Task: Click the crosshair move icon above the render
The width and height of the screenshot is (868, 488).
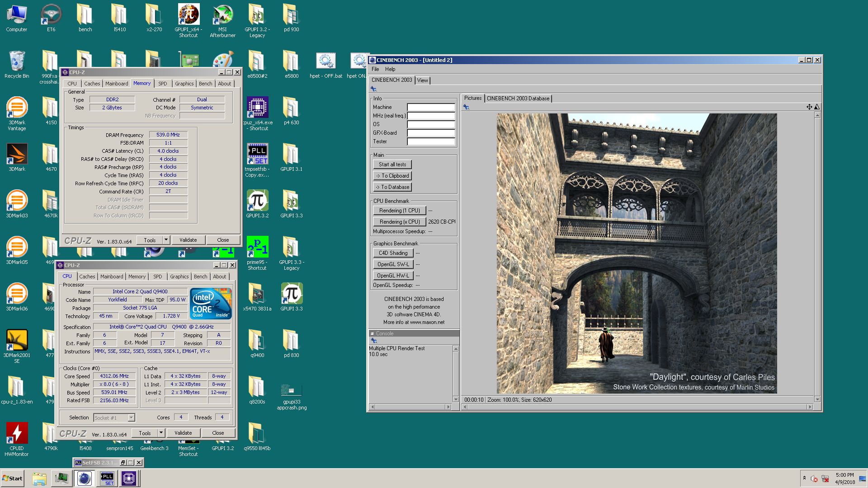Action: point(809,107)
